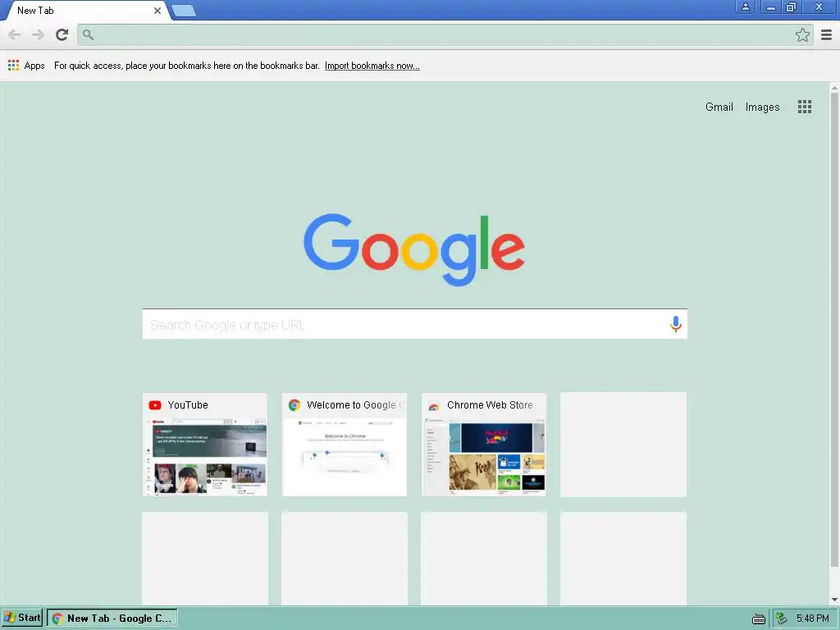Select New Tab taskbar button
This screenshot has height=630, width=840.
pos(112,619)
